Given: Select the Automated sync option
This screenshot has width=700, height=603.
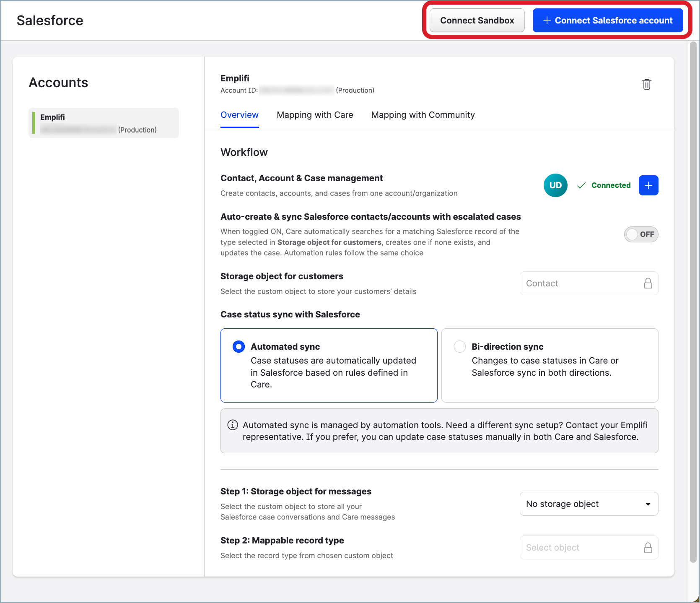Looking at the screenshot, I should coord(238,346).
